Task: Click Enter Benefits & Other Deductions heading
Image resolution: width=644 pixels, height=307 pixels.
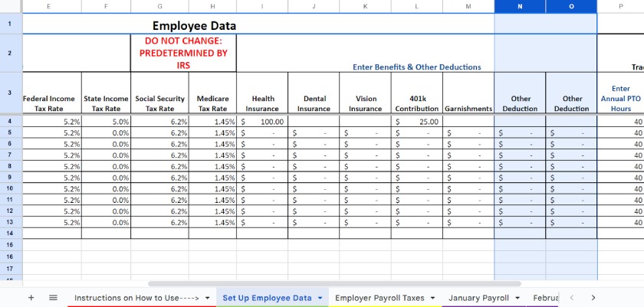Action: [417, 67]
